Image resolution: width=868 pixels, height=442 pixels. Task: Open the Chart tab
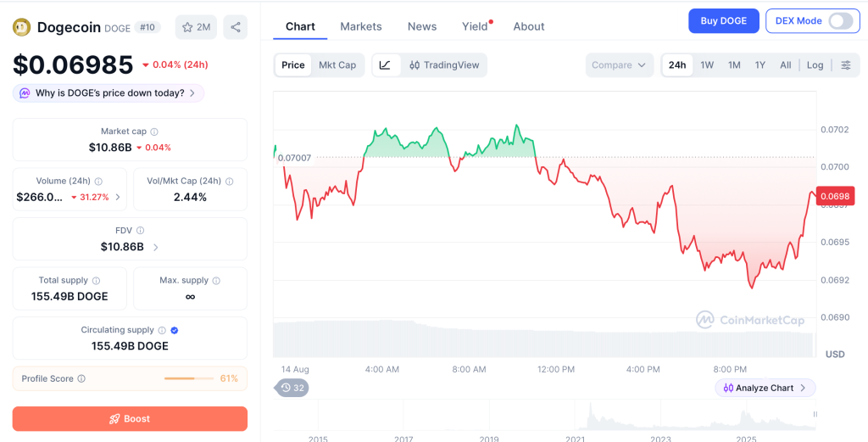coord(300,26)
